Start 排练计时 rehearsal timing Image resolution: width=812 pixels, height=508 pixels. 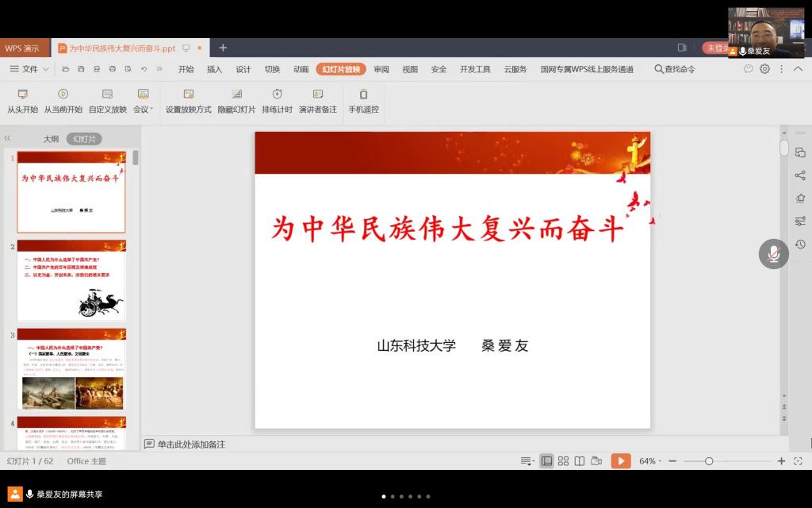tap(277, 101)
